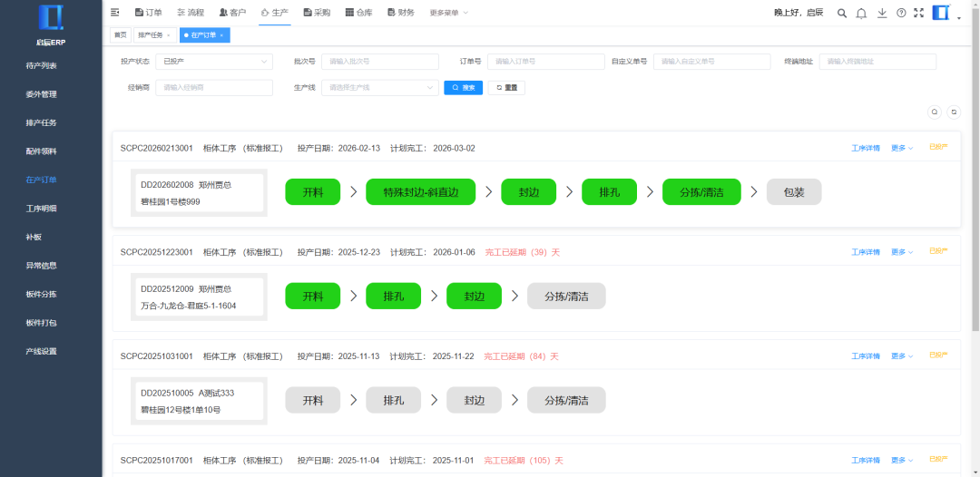Open 工序详情 for SCPC20251017001

(866, 460)
